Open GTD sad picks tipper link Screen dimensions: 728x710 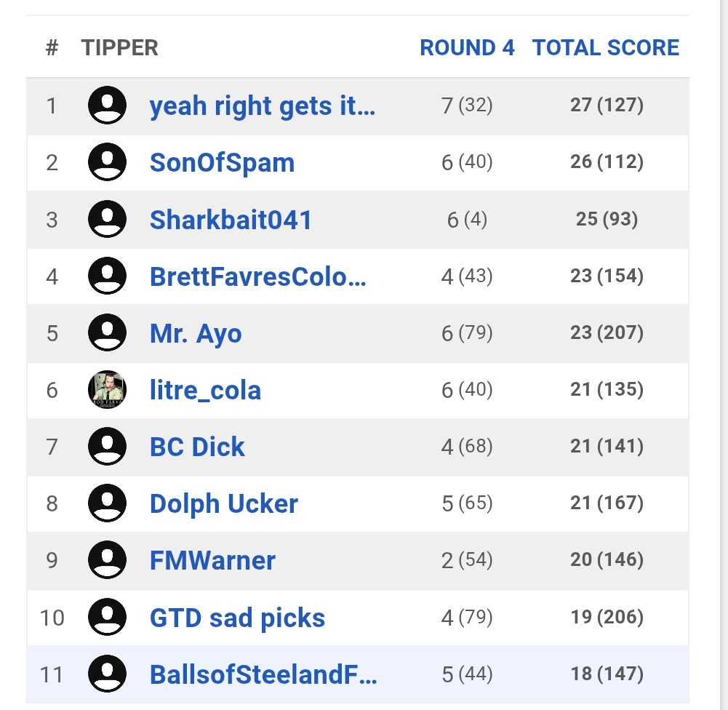(x=237, y=618)
